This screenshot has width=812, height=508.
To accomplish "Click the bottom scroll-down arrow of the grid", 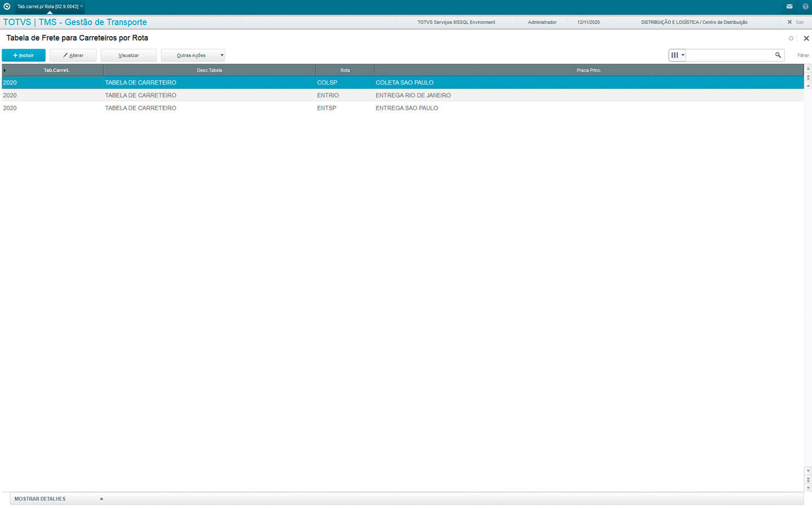I will point(808,488).
